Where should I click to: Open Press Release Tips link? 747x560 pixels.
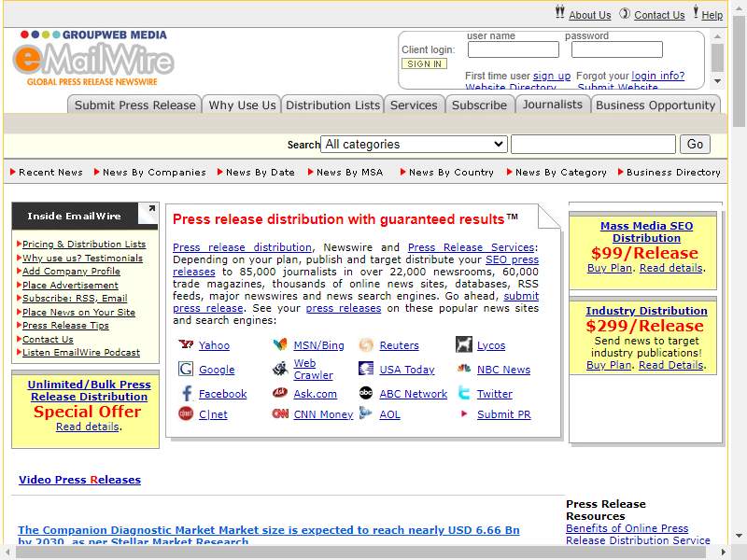pos(65,326)
